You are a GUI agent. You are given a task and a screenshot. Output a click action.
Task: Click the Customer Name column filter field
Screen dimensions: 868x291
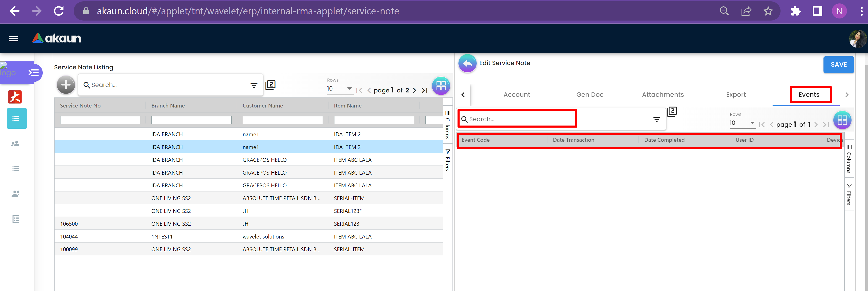coord(282,120)
